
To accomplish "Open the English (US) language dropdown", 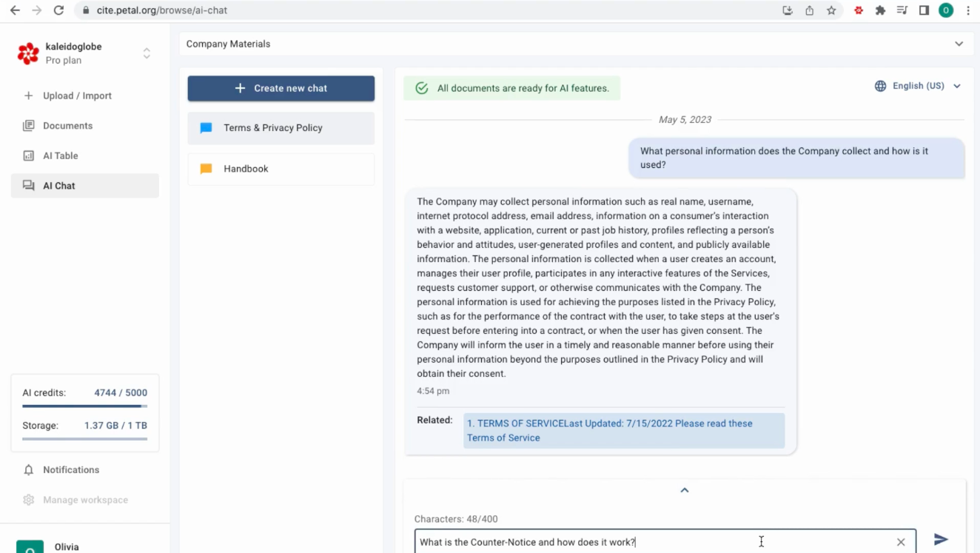I will (x=918, y=85).
